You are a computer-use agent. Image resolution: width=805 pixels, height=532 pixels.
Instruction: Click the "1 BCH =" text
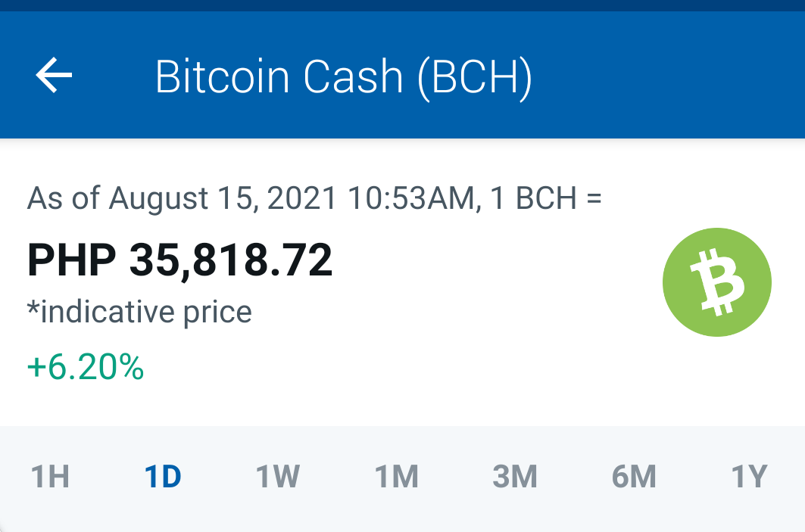pyautogui.click(x=546, y=198)
